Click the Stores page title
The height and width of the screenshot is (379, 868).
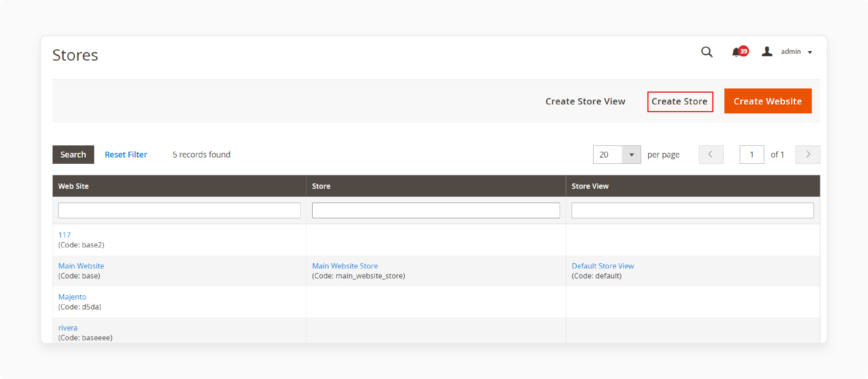pos(75,55)
